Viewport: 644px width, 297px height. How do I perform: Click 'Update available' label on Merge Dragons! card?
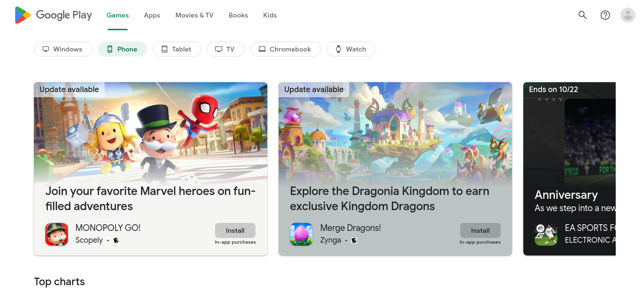314,89
